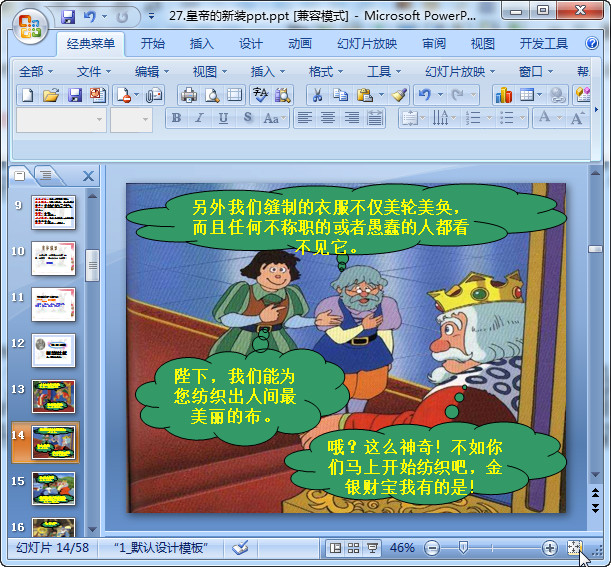
Task: Click the toolbar Undo arrow
Action: coord(425,95)
